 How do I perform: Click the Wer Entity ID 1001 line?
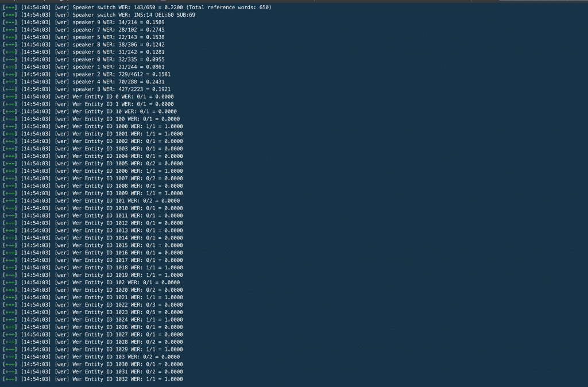[x=92, y=134]
